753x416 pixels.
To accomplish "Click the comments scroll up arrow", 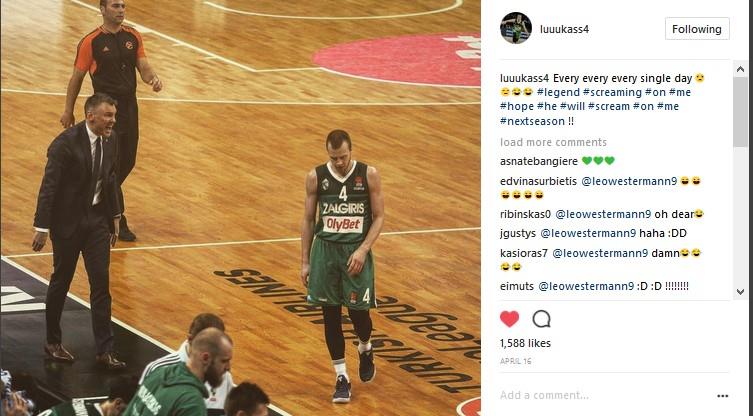I will click(x=740, y=70).
